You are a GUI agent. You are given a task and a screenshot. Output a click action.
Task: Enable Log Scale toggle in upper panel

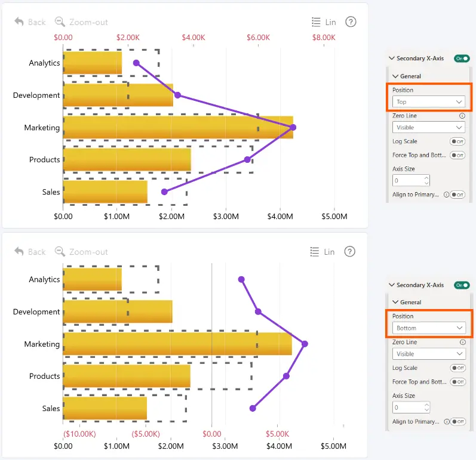[457, 141]
